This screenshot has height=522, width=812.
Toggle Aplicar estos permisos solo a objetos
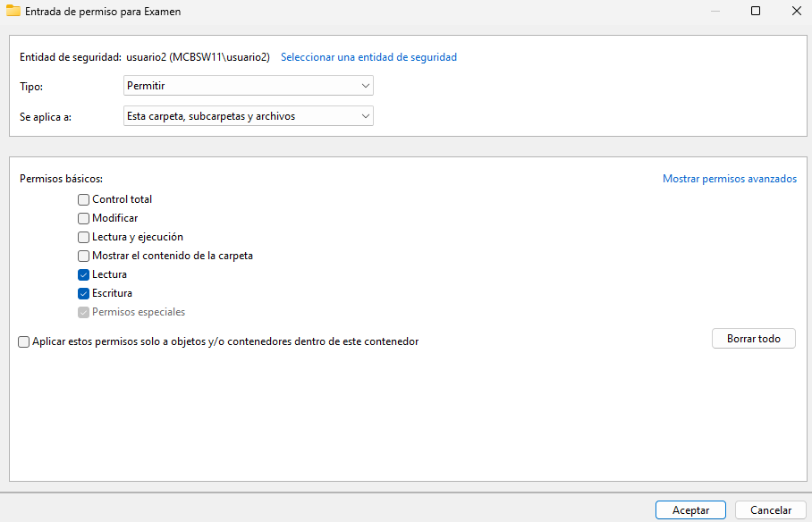[24, 341]
